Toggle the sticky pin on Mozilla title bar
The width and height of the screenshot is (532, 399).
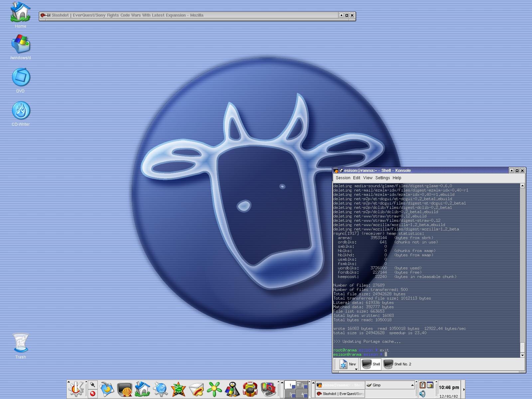coord(49,15)
